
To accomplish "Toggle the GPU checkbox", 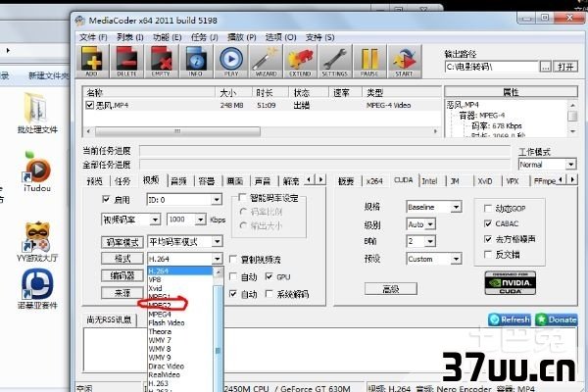I will [x=269, y=276].
